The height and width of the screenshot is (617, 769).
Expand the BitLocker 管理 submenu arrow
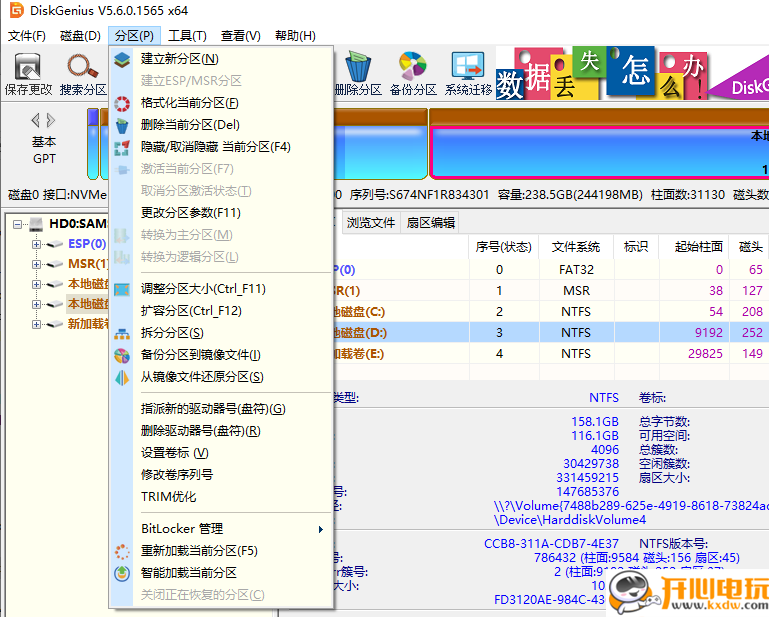click(x=321, y=529)
